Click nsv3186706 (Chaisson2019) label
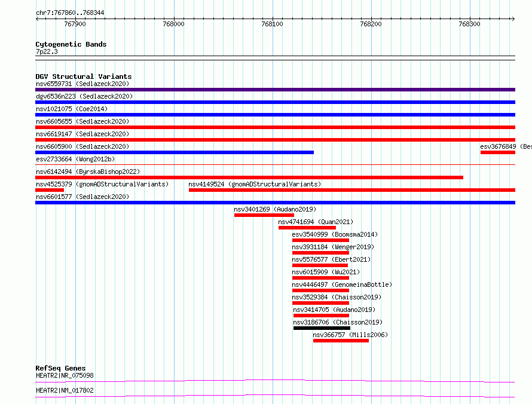 [338, 322]
